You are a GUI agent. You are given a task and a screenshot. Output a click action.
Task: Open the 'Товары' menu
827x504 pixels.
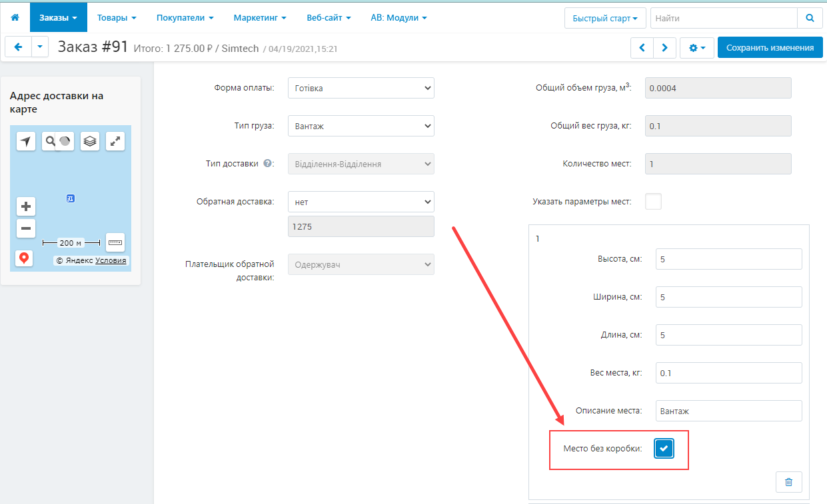tap(117, 18)
